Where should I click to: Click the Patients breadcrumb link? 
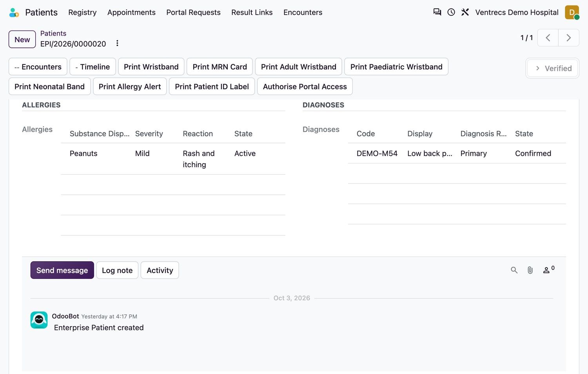tap(53, 33)
